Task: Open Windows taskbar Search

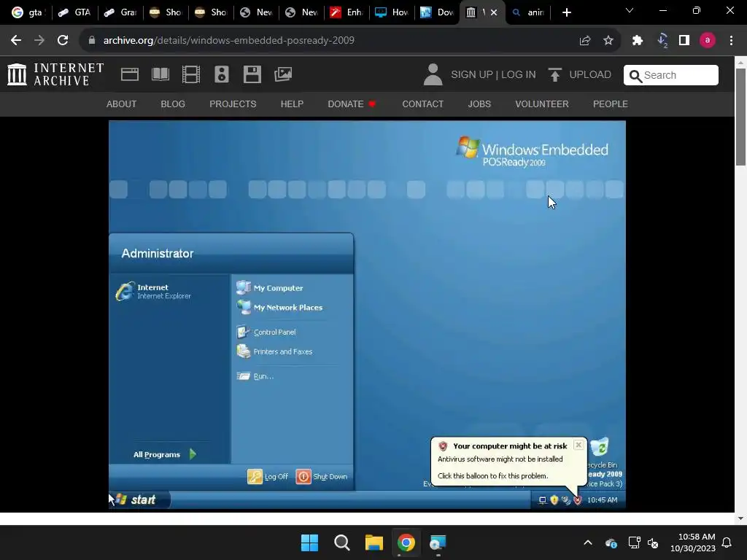Action: tap(342, 542)
